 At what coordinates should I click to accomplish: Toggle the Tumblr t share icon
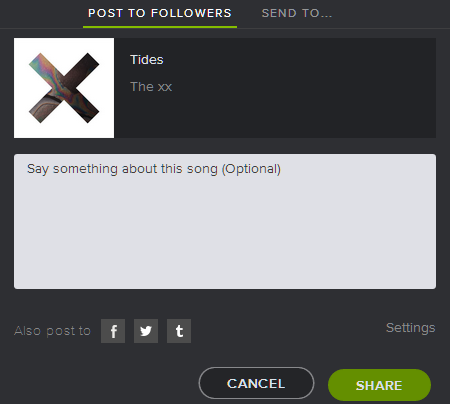tap(179, 331)
